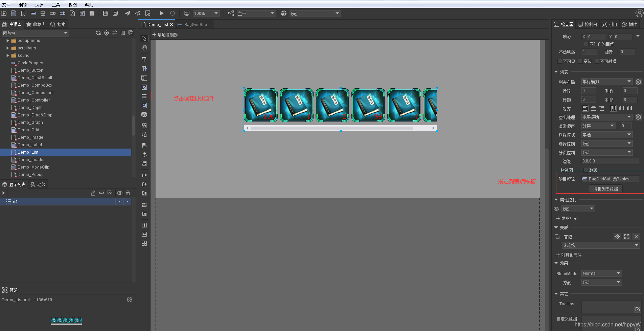Screen dimensions: 644x331
Task: Select the Text tool in the side toolbar
Action: tap(144, 60)
